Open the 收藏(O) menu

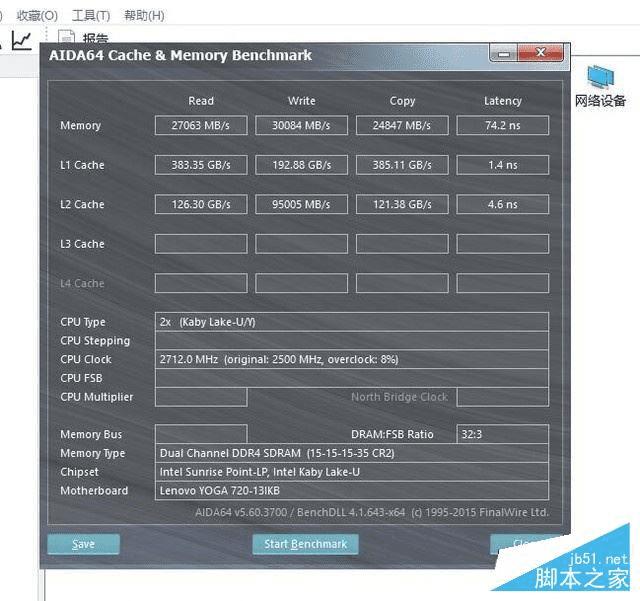pyautogui.click(x=37, y=16)
